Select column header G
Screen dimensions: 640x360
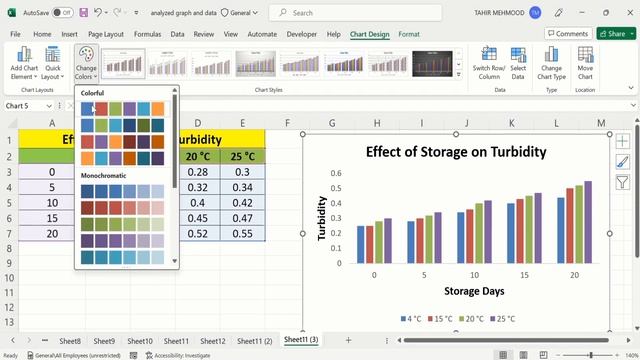tap(332, 123)
